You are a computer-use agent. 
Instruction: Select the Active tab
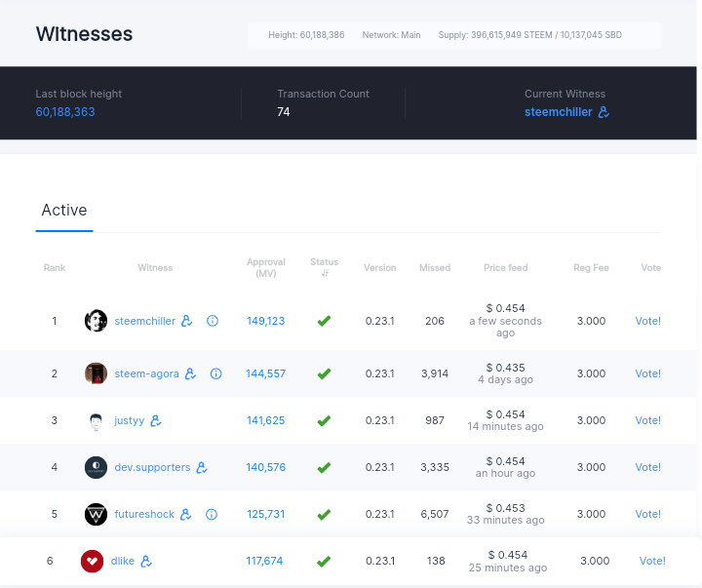click(64, 210)
